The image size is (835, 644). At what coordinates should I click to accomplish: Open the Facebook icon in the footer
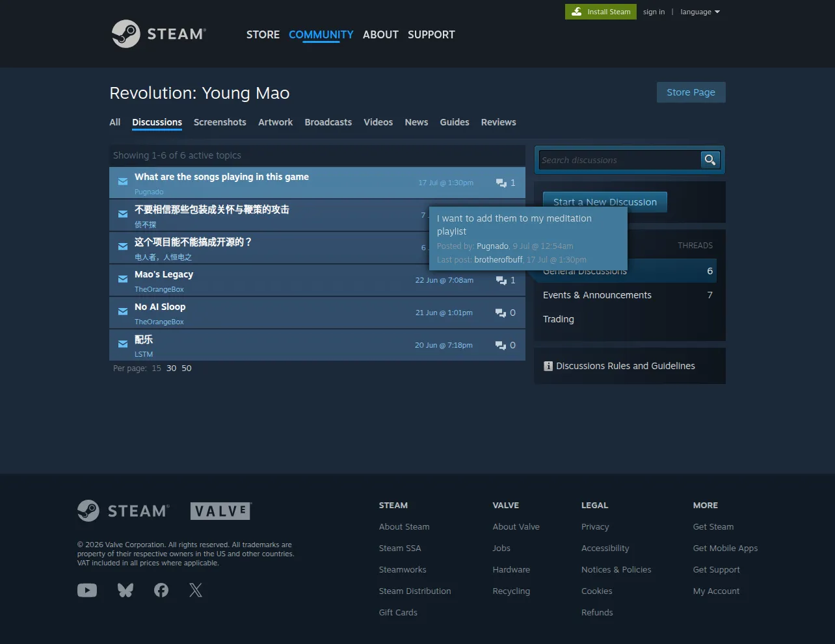161,590
